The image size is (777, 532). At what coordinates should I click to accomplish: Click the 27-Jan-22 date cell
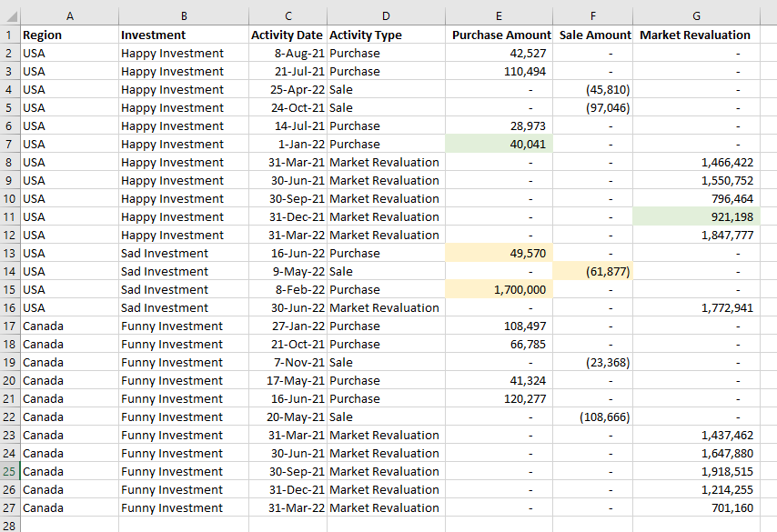click(288, 326)
